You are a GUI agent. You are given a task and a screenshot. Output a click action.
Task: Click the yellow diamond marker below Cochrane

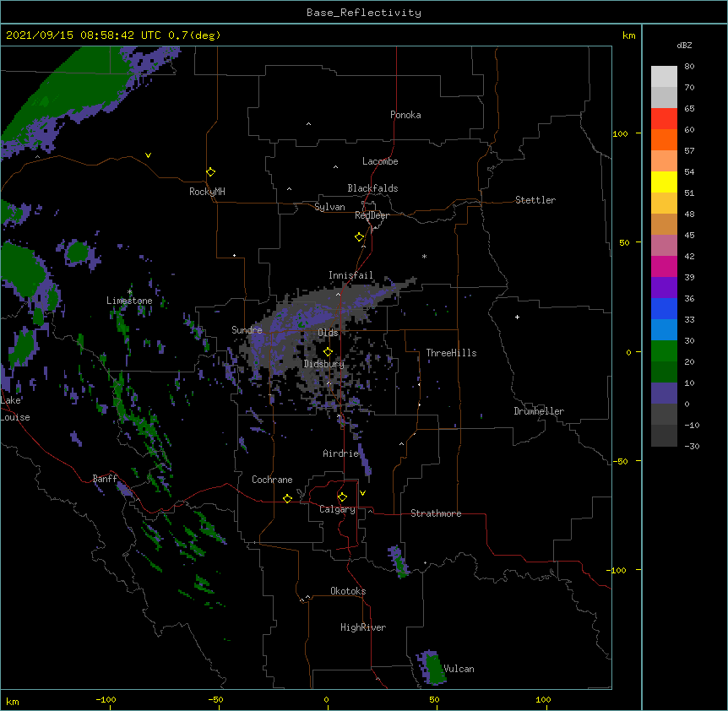[287, 498]
